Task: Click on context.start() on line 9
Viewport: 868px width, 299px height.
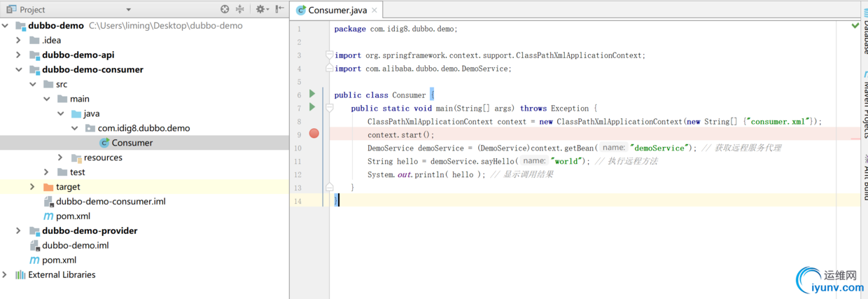Action: coord(401,134)
